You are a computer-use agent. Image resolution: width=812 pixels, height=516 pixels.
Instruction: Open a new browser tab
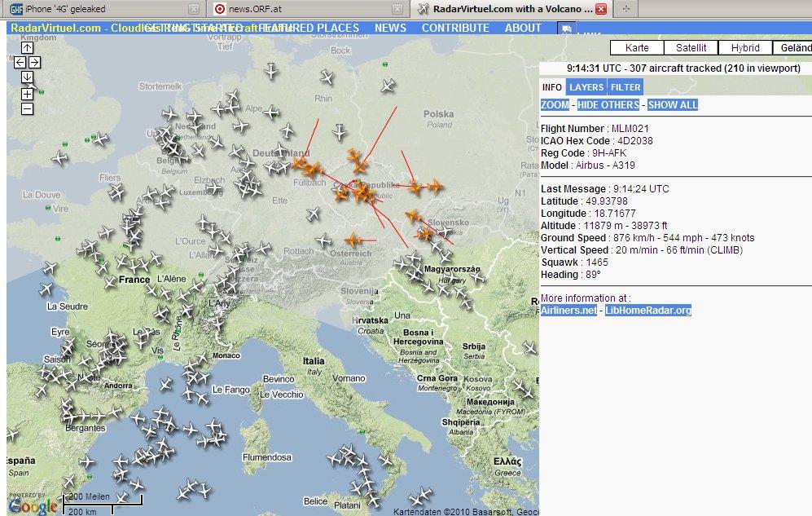coord(625,9)
